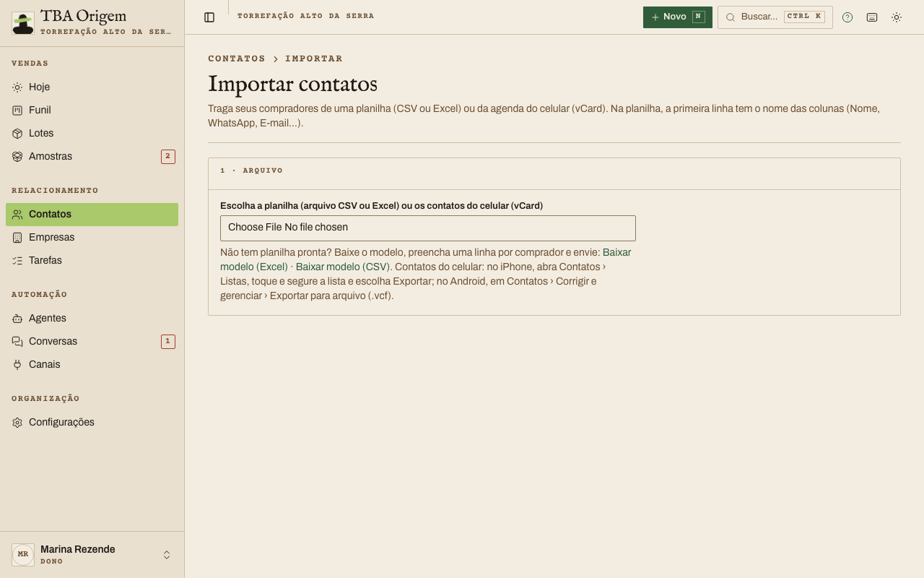Click the Conversas chat bubbles icon

[17, 341]
